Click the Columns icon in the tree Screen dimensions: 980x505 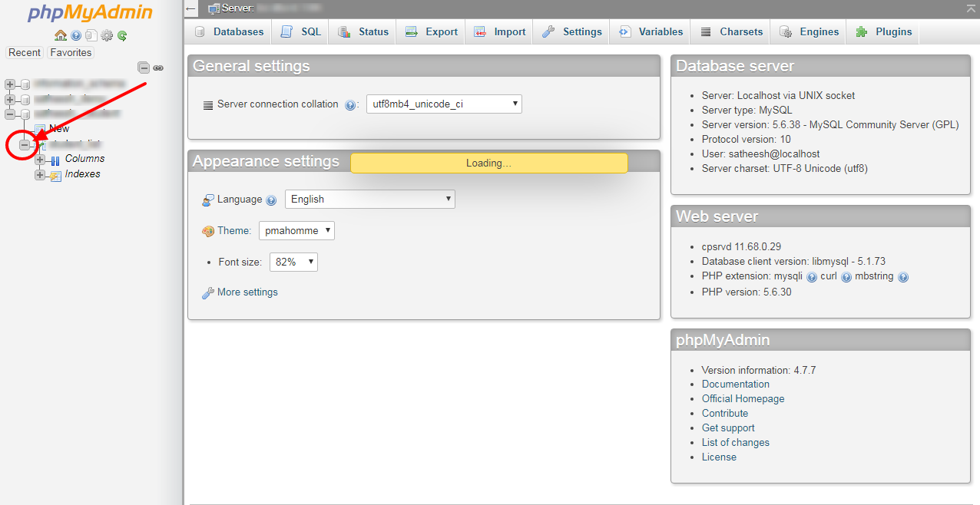pos(55,160)
